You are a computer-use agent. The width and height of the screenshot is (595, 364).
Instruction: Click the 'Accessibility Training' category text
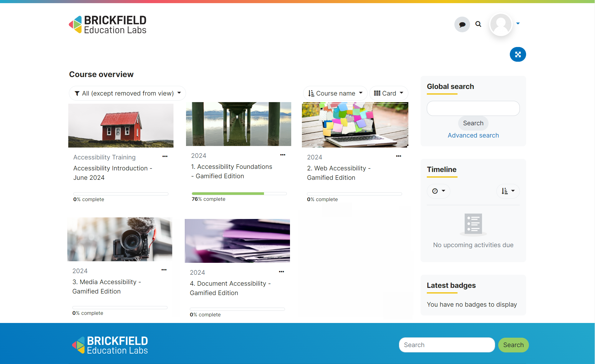pyautogui.click(x=104, y=157)
